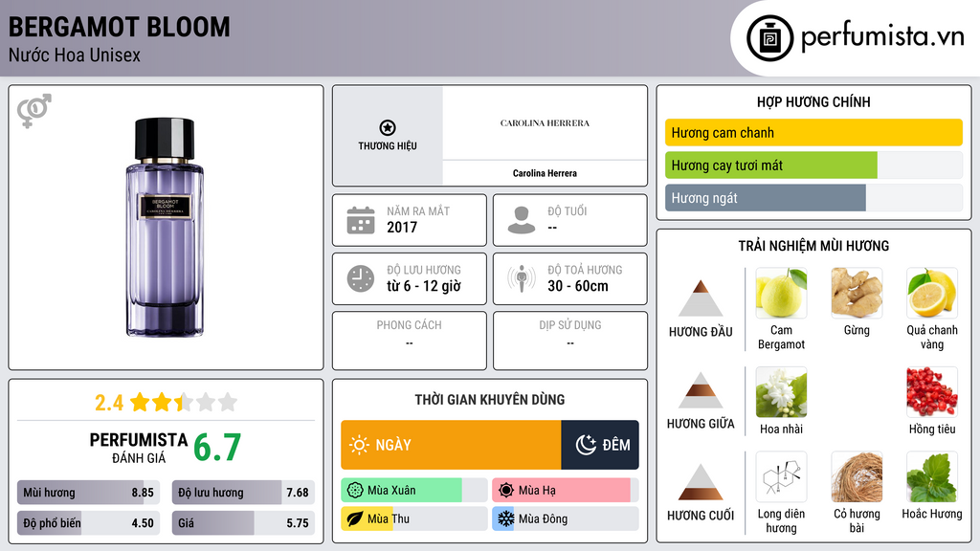This screenshot has width=980, height=551.
Task: Click the sillage projection icon
Action: [521, 278]
